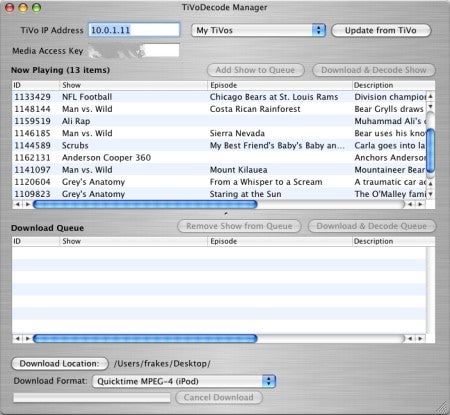Image resolution: width=450 pixels, height=415 pixels.
Task: Sort Now Playing by Episode column
Action: tap(280, 85)
